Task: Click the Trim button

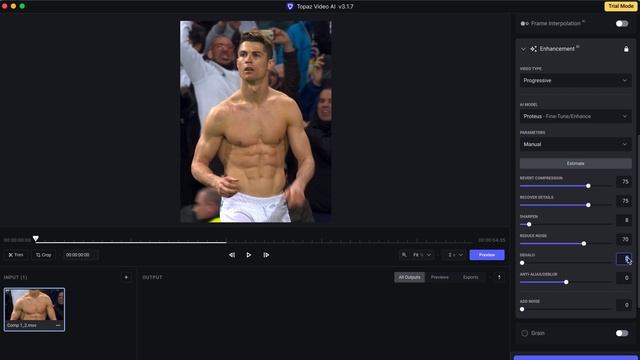Action: click(16, 255)
